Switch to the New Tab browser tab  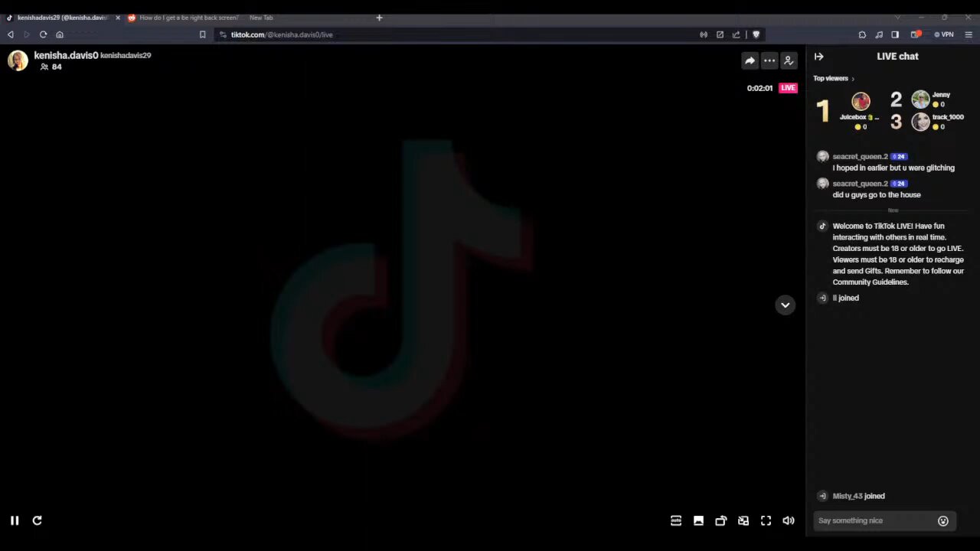point(261,18)
